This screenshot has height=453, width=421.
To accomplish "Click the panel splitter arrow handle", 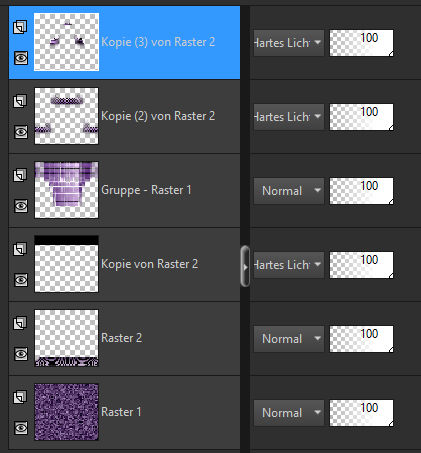I will pyautogui.click(x=245, y=266).
